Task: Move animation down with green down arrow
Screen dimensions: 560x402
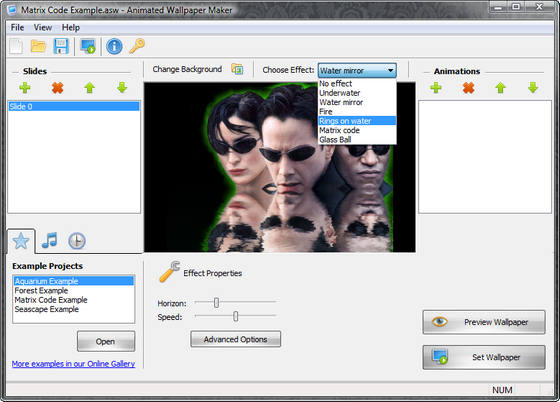Action: click(x=533, y=87)
